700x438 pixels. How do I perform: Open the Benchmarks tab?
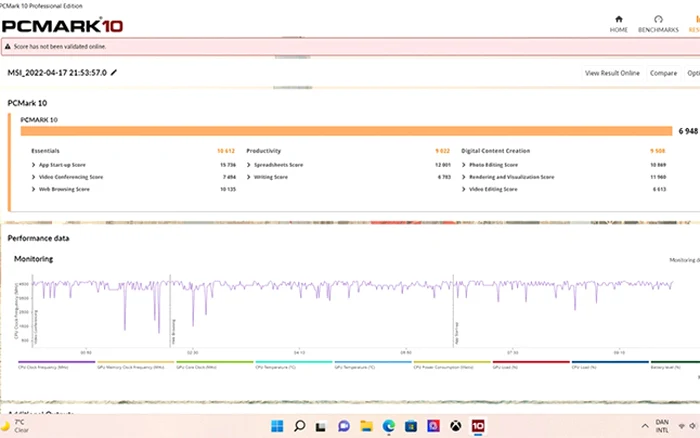658,24
